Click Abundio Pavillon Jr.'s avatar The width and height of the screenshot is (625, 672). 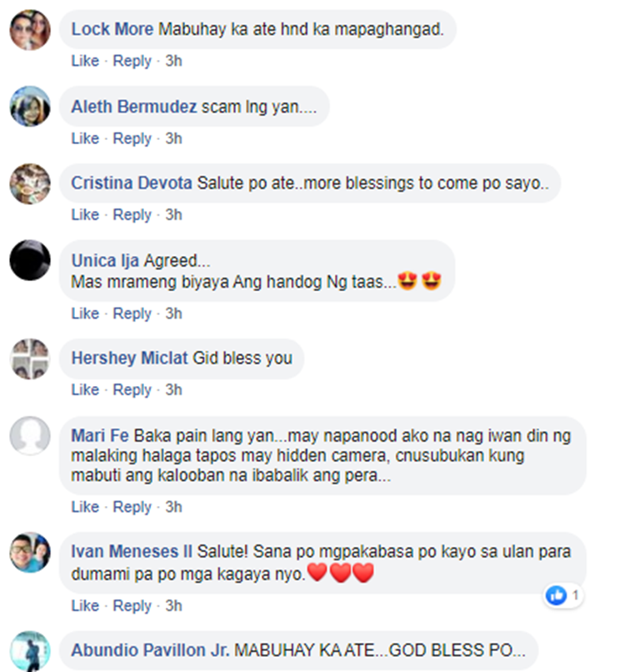[x=30, y=651]
